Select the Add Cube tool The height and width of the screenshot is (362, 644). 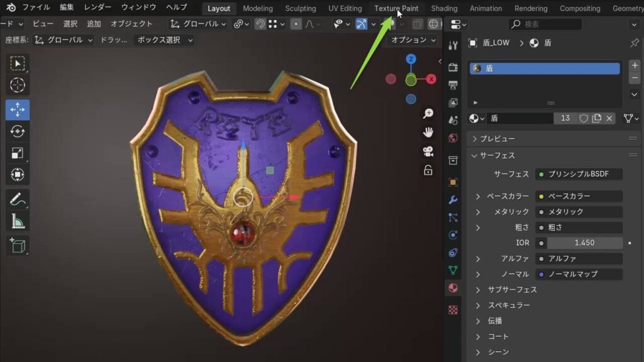pyautogui.click(x=17, y=246)
